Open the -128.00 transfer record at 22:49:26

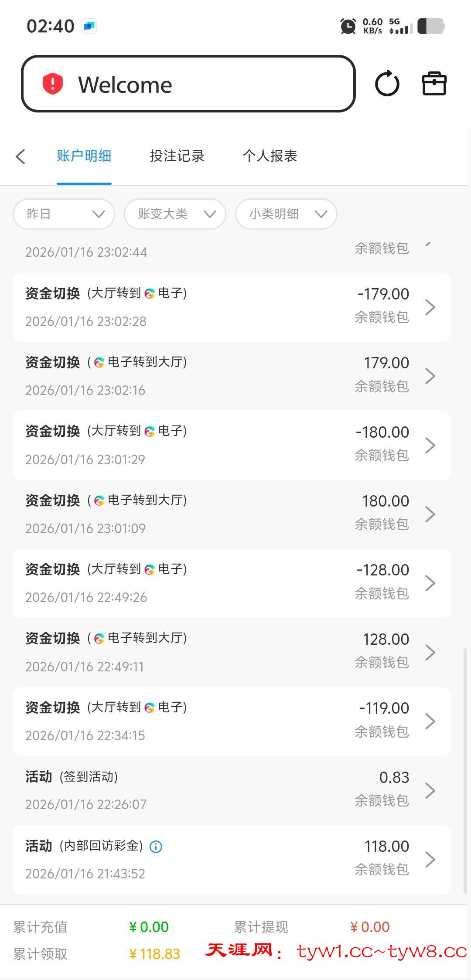[x=232, y=583]
